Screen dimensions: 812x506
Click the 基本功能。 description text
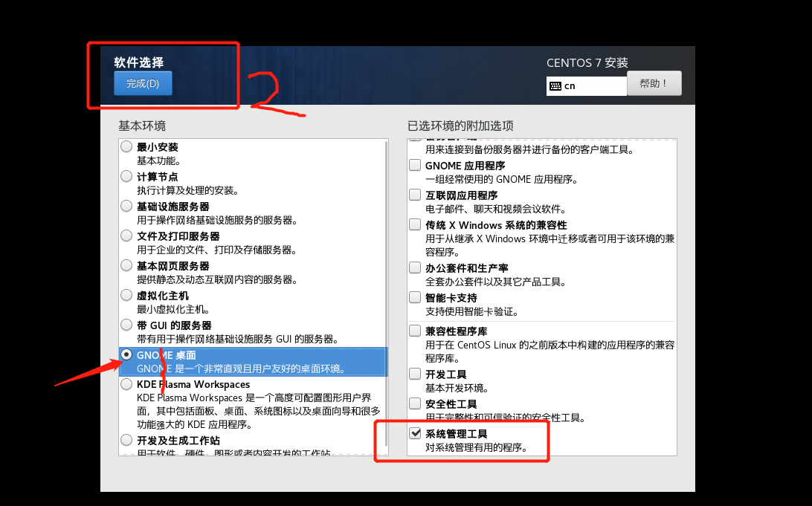158,161
